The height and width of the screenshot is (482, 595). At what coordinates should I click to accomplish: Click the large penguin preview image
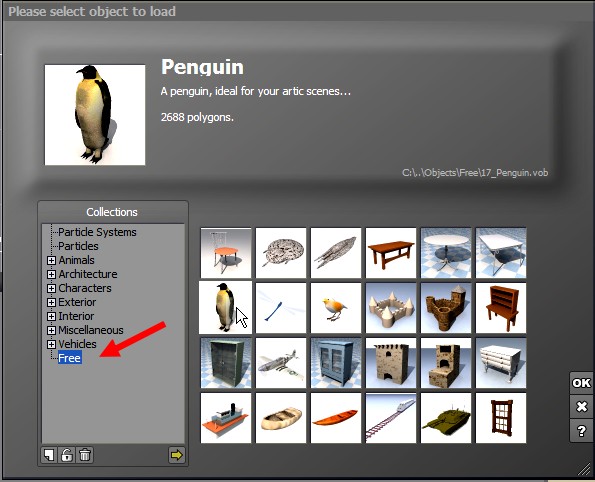(x=95, y=115)
